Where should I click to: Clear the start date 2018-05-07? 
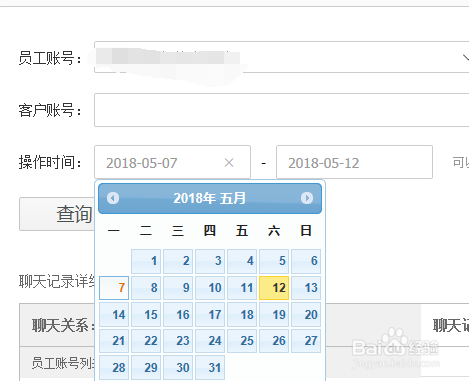pyautogui.click(x=229, y=163)
